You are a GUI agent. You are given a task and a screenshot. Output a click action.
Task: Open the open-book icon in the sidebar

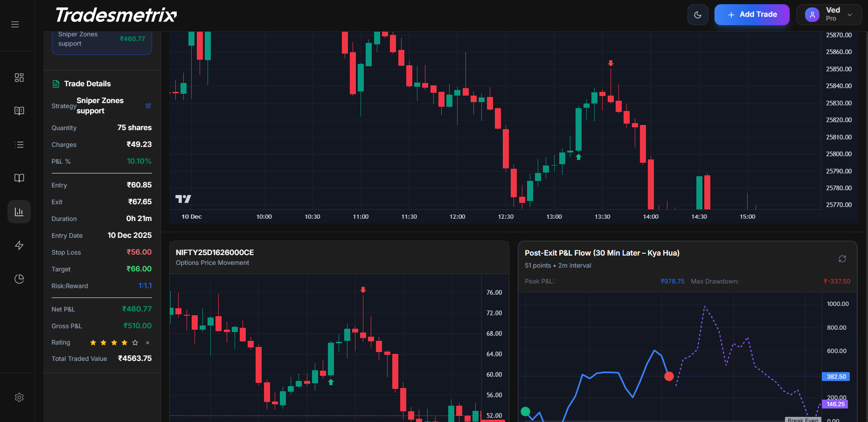19,178
